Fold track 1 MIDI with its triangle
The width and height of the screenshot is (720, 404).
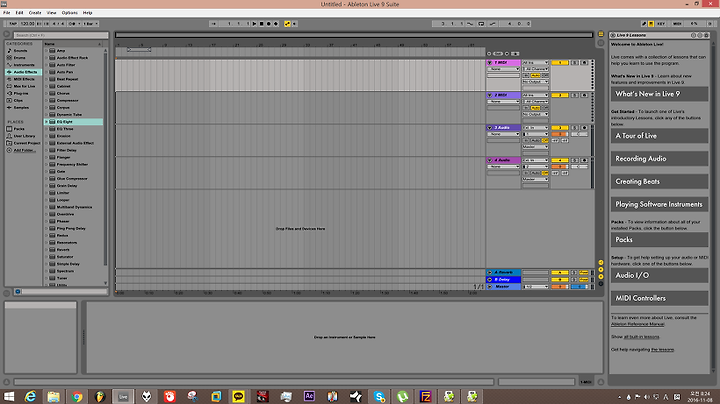489,62
